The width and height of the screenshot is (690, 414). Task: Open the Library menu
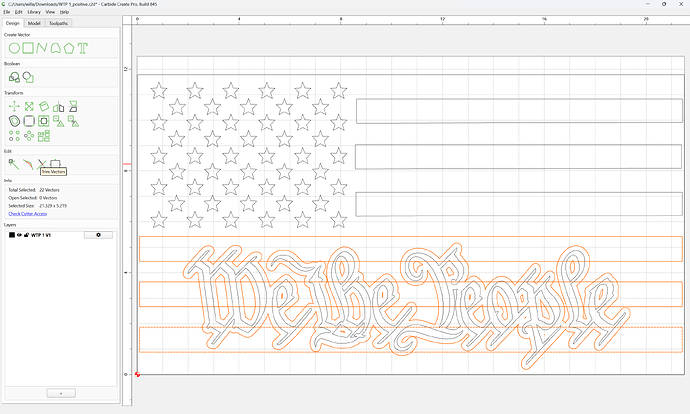[x=34, y=12]
